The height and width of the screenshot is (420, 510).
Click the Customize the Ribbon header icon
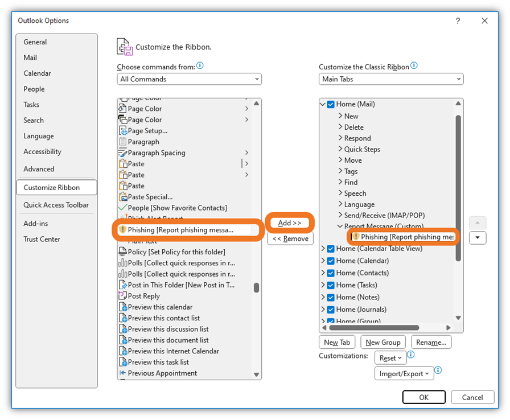[125, 47]
